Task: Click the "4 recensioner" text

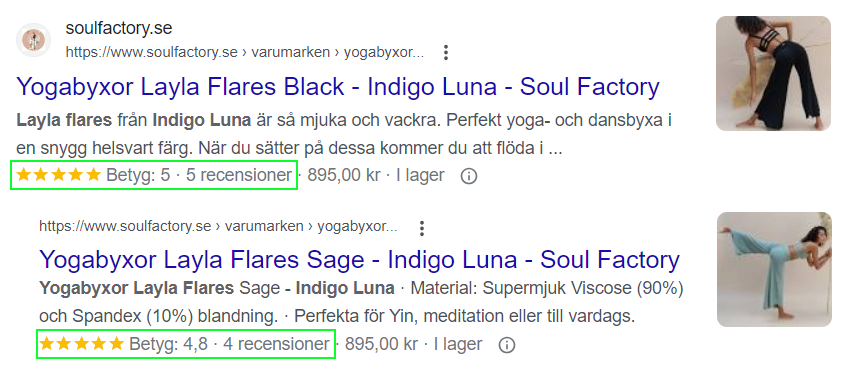Action: click(x=277, y=345)
